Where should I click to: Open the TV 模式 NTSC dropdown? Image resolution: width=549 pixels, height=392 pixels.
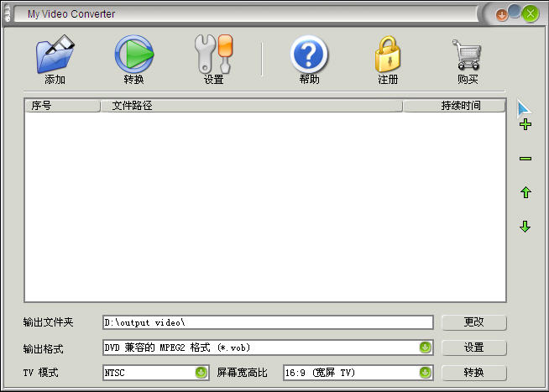(x=201, y=373)
